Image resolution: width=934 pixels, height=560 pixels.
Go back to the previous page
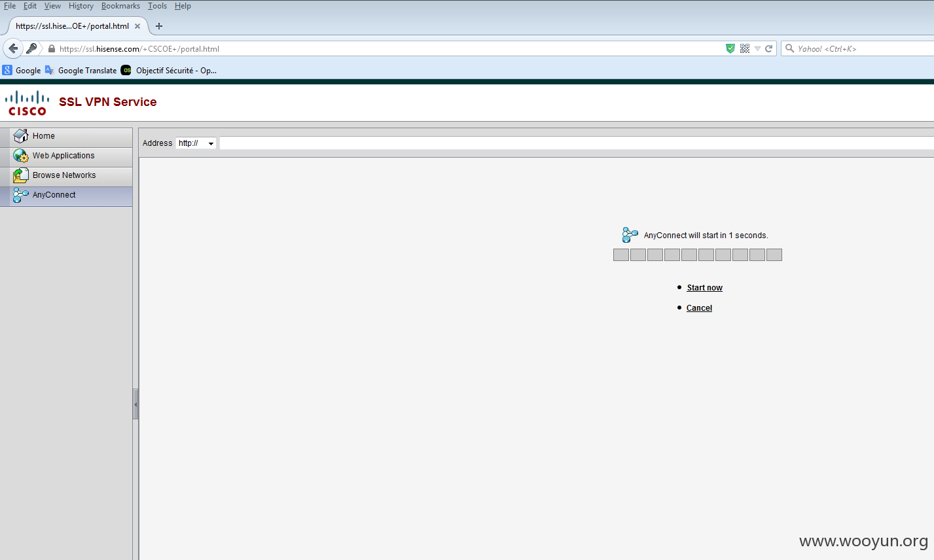[13, 48]
